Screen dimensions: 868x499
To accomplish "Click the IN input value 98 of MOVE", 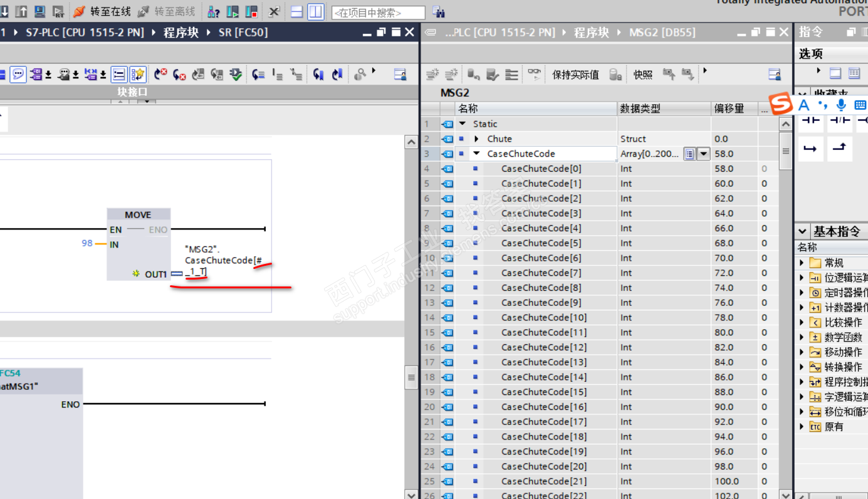I will [x=87, y=243].
